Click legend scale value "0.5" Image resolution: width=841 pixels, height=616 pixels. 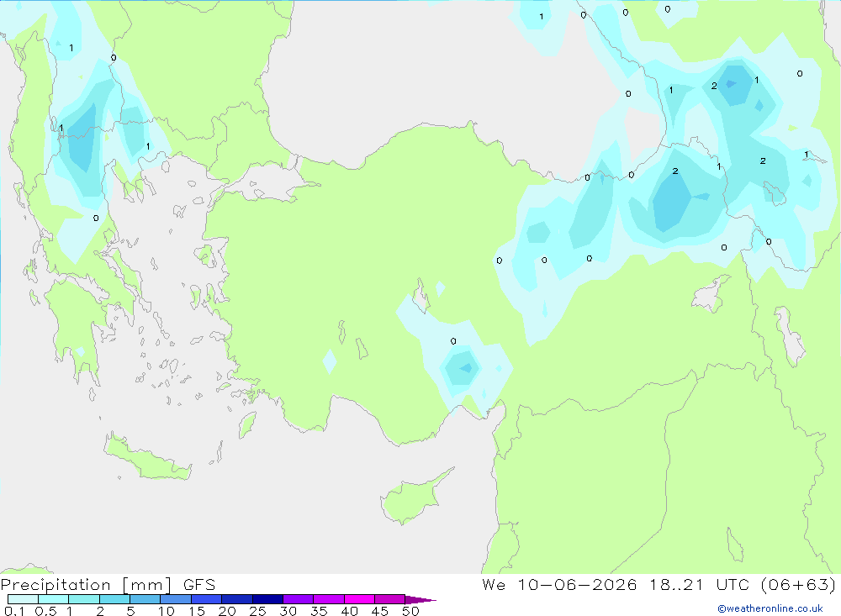(x=45, y=611)
